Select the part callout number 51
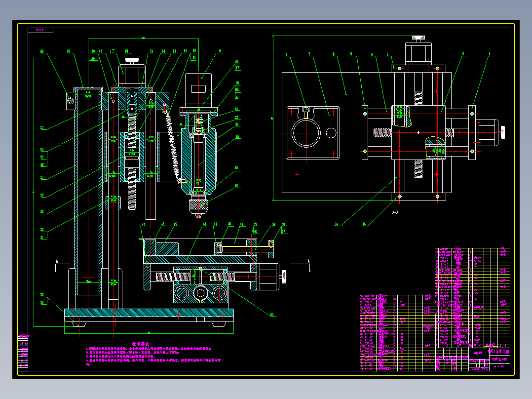Viewport: 532px width, 399px height. (x=237, y=124)
